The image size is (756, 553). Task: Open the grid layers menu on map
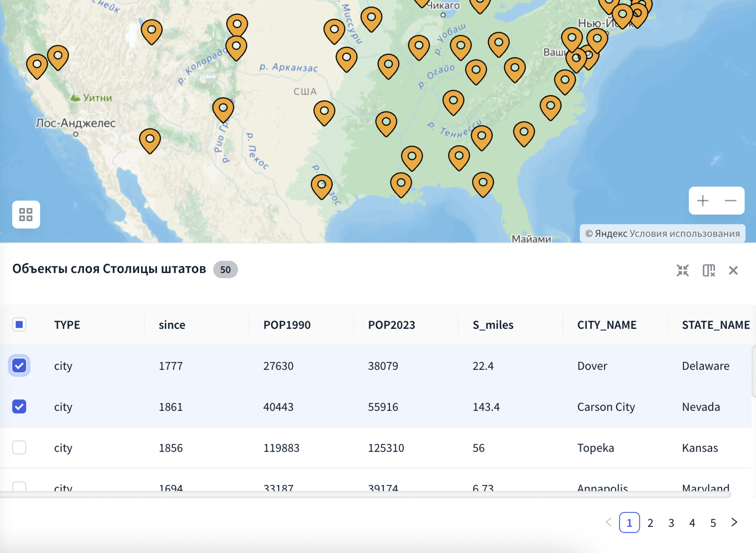[x=26, y=214]
